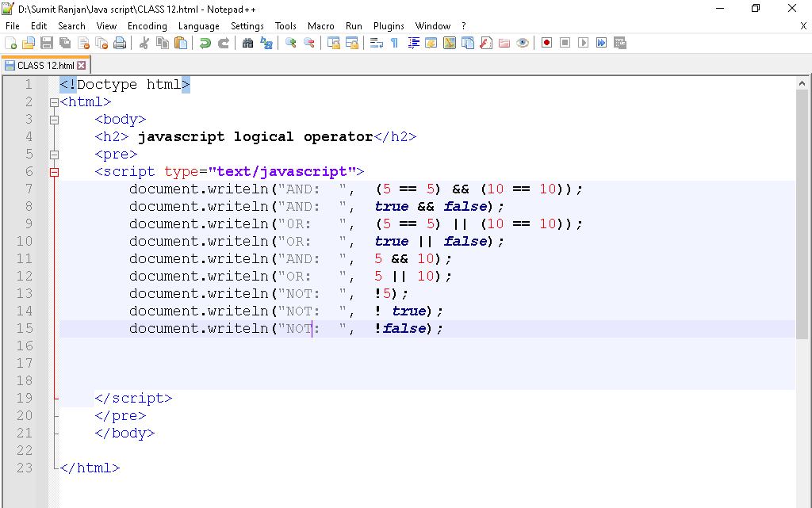Toggle word wrap in the toolbar
The width and height of the screenshot is (812, 508).
click(x=377, y=43)
